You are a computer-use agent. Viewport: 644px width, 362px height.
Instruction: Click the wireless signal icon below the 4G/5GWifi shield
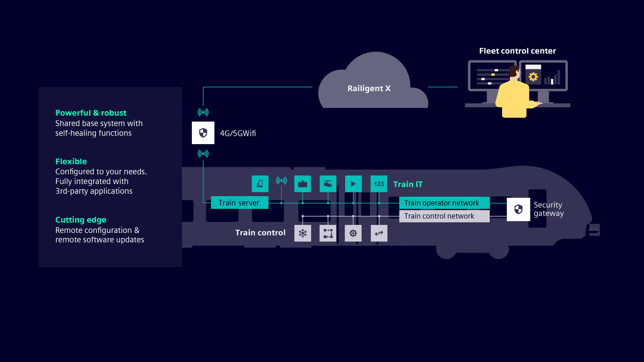click(203, 154)
